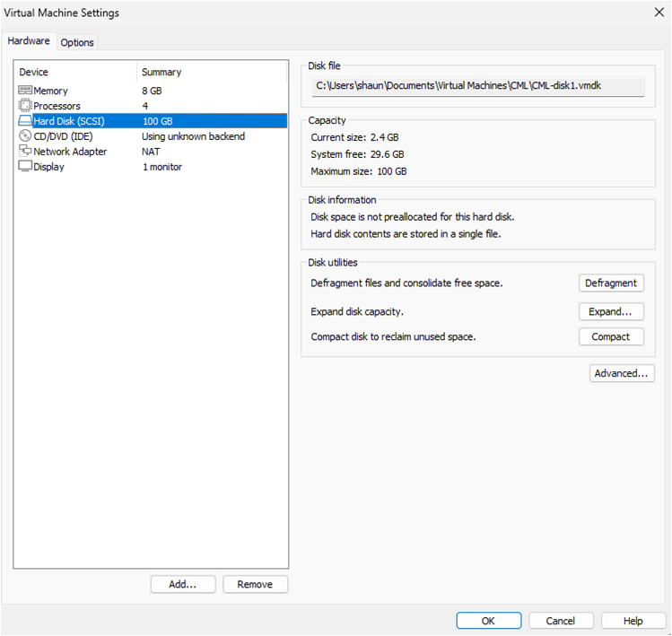Open the Expand disk capacity dialog

click(610, 312)
